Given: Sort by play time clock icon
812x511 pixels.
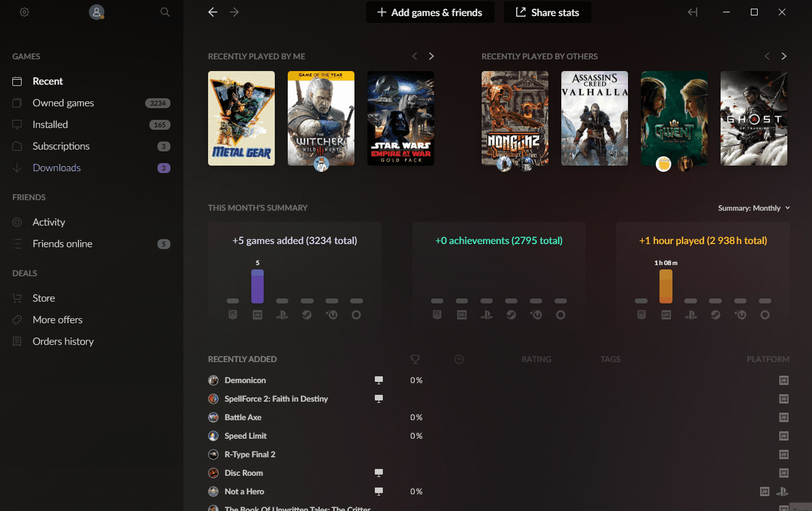Looking at the screenshot, I should pos(459,359).
